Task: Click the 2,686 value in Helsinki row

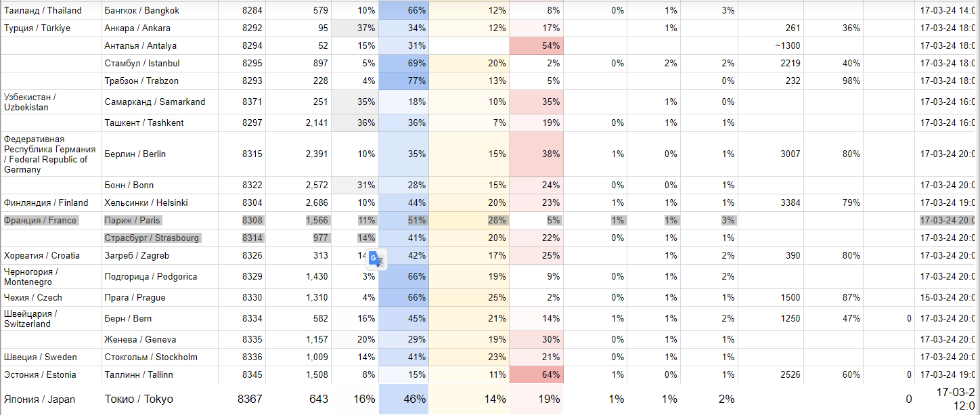Action: (x=298, y=203)
